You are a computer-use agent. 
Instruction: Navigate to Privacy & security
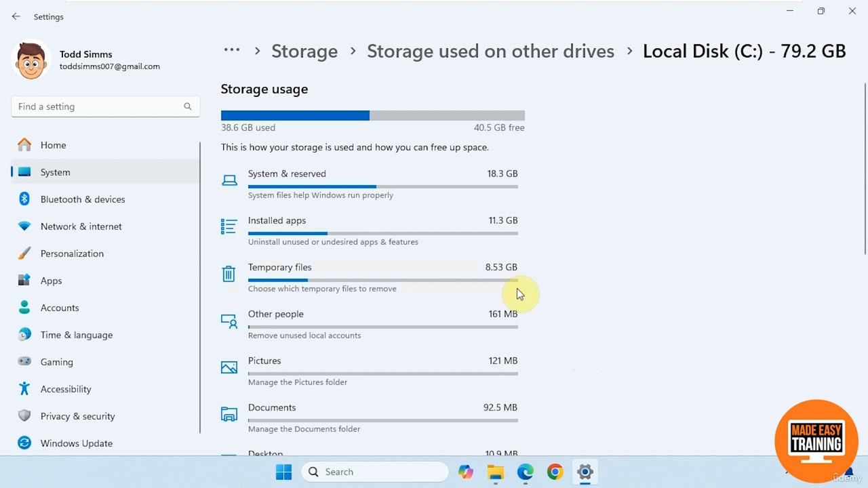pyautogui.click(x=77, y=416)
